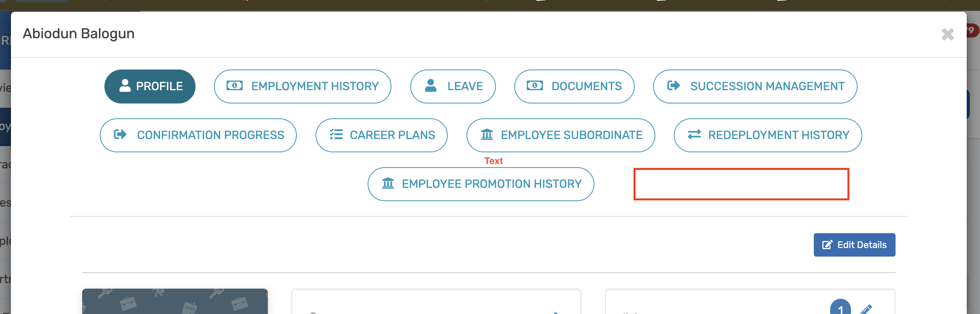The width and height of the screenshot is (980, 314).
Task: Open the Employee Subordinate tab
Action: pos(560,135)
